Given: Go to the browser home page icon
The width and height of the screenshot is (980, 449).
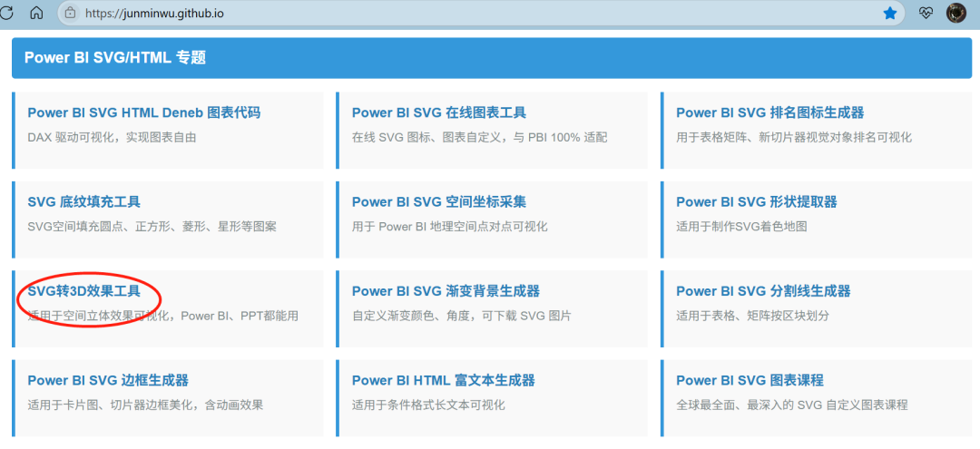Looking at the screenshot, I should [37, 13].
